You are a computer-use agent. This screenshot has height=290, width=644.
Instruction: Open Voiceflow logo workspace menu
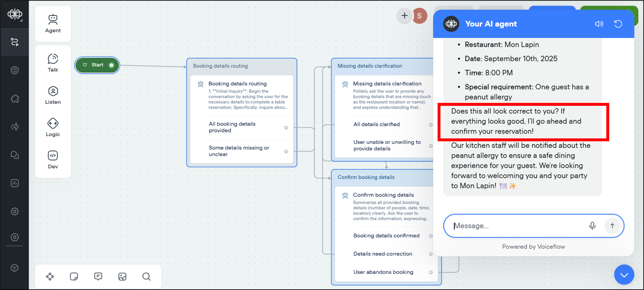click(14, 14)
